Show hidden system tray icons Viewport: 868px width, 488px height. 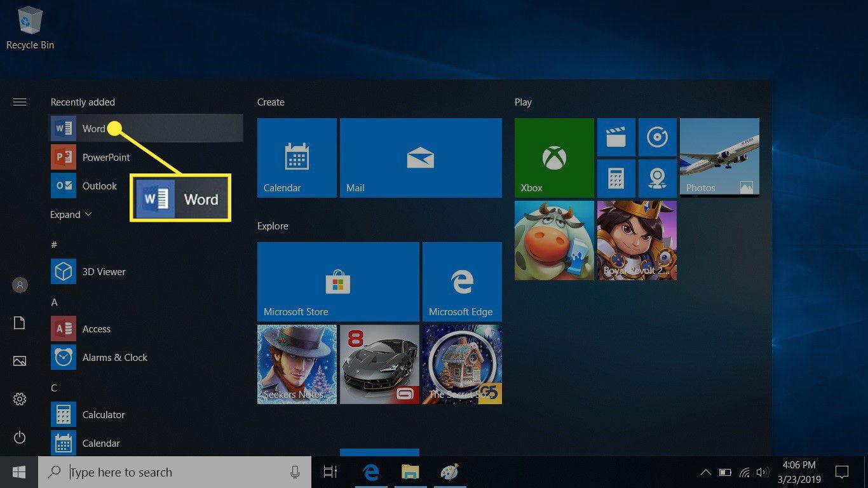click(705, 472)
